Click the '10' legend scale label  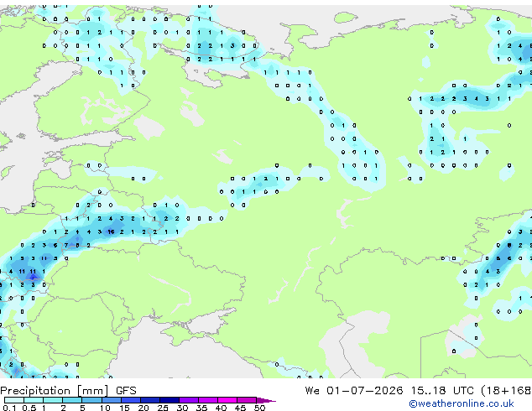pos(105,408)
